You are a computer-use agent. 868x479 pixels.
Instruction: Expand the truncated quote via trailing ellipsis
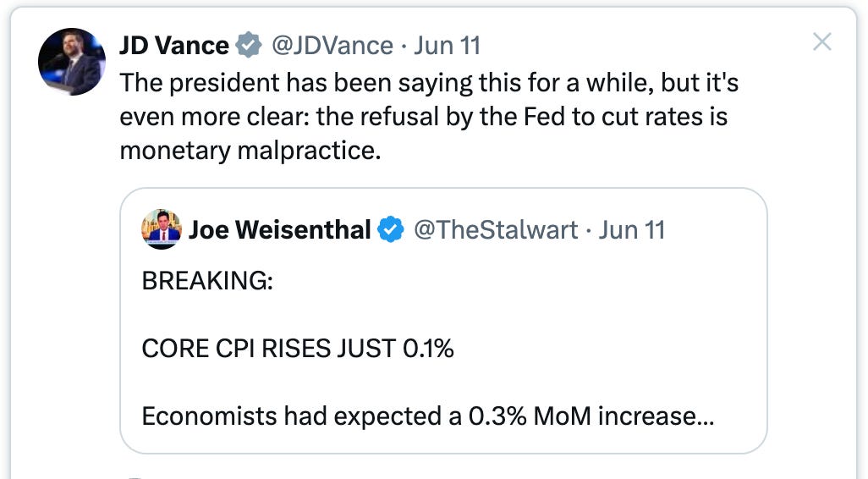[705, 417]
